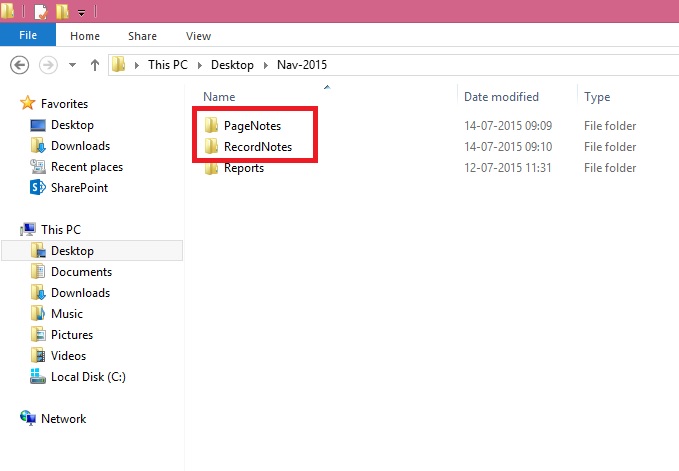
Task: Open Pictures under This PC
Action: 72,335
